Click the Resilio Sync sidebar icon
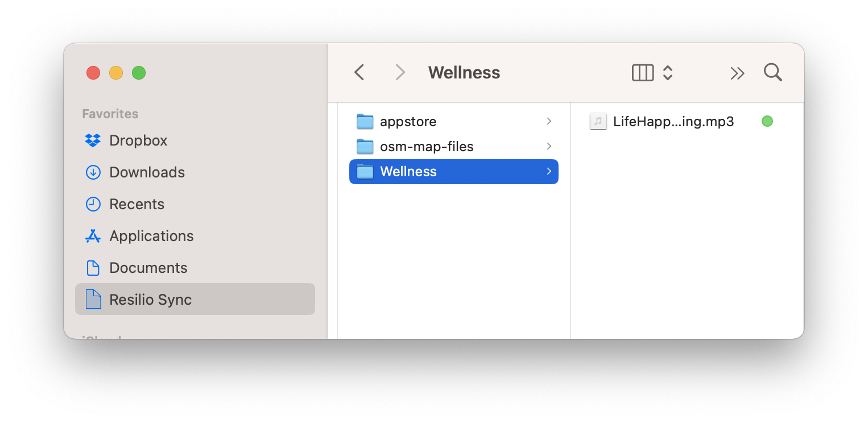 [x=93, y=300]
